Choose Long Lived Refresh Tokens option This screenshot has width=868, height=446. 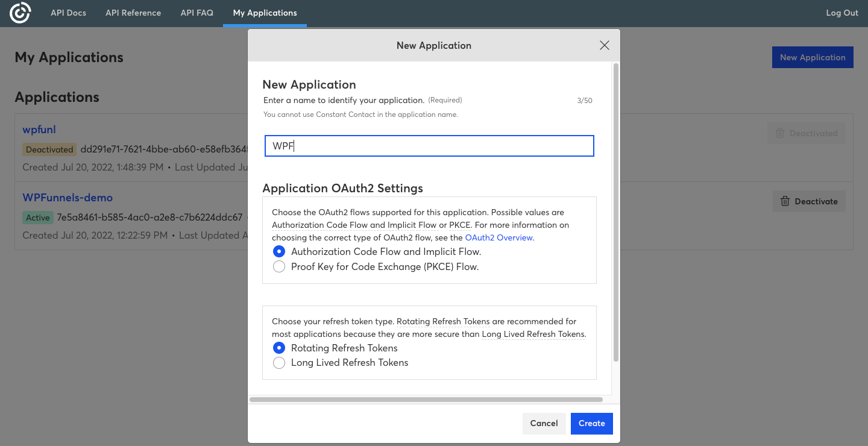tap(279, 362)
